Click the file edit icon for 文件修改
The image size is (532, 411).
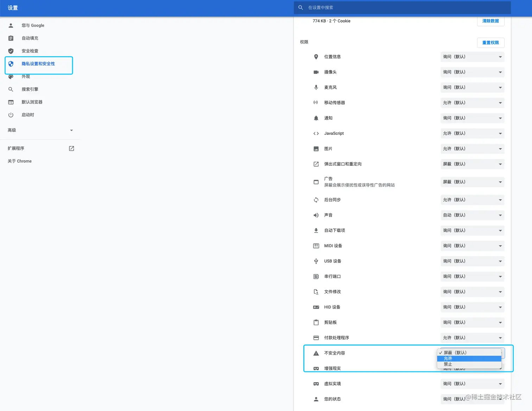316,292
